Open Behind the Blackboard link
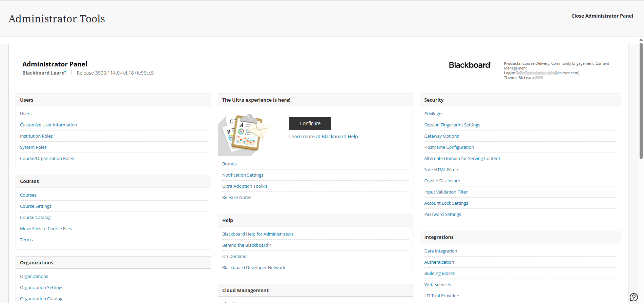 [x=247, y=245]
